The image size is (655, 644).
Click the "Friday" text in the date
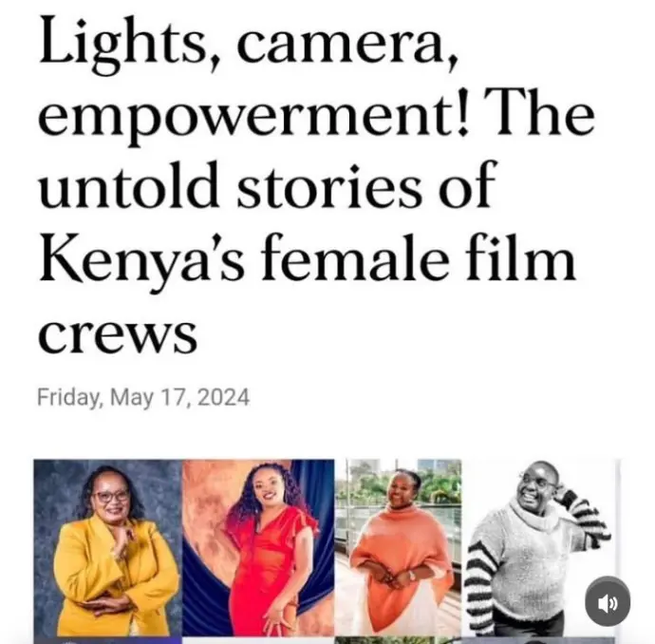tap(69, 397)
